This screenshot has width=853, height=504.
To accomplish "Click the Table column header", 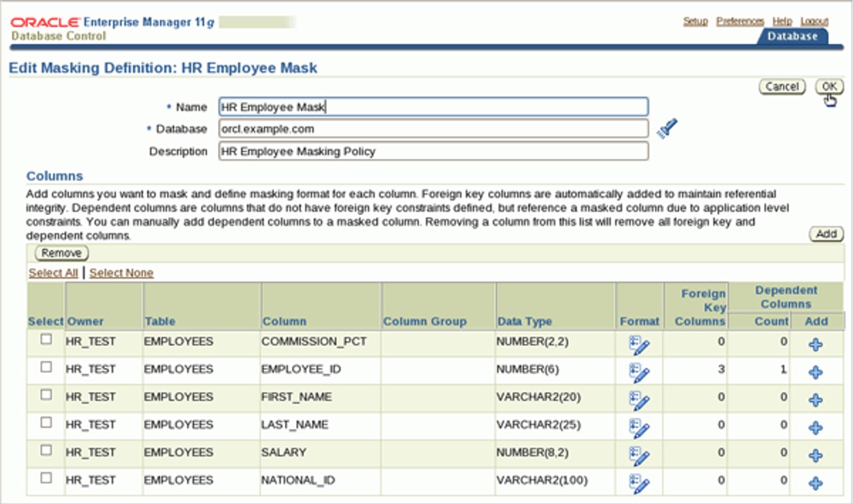I will tap(159, 321).
